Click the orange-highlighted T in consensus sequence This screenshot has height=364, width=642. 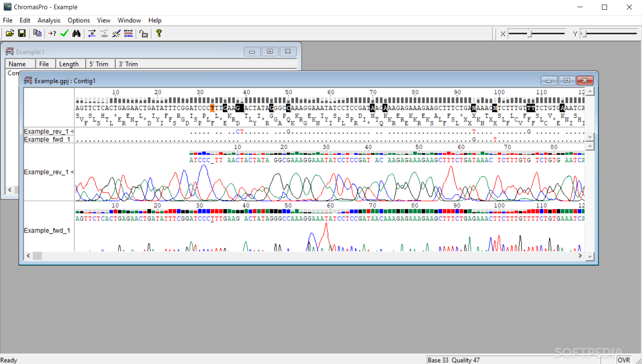pyautogui.click(x=212, y=108)
